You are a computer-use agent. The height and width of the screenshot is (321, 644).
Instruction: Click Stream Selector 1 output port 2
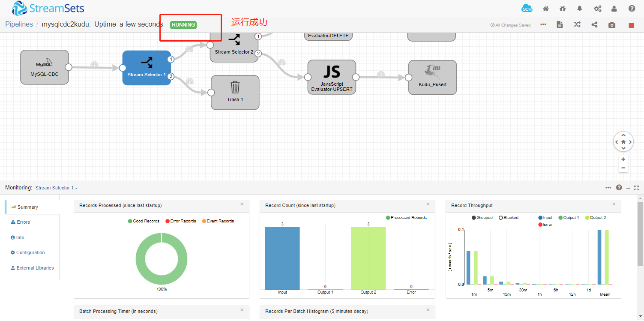click(171, 76)
